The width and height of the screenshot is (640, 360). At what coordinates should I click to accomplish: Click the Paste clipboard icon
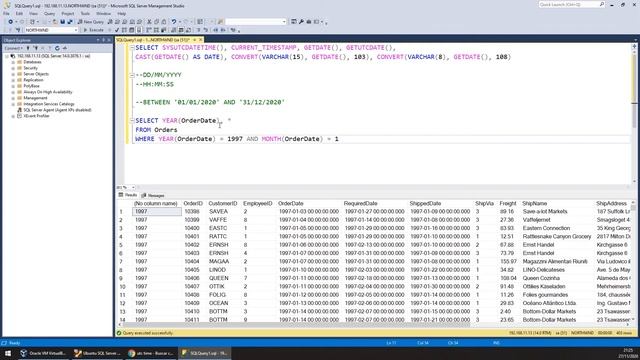164,22
